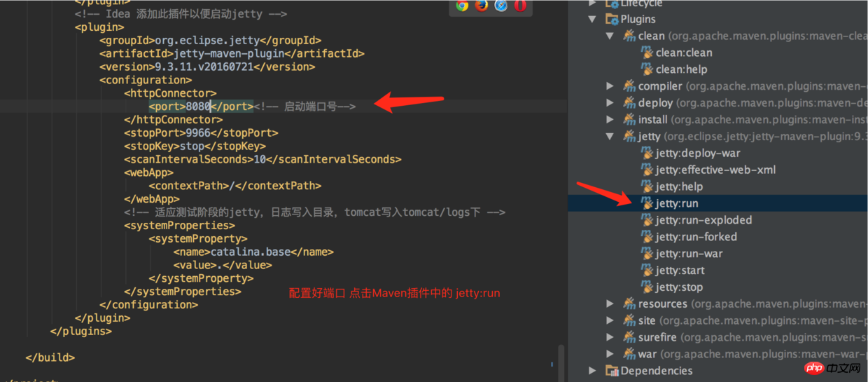Select jetty:stop goal label
The height and width of the screenshot is (382, 868).
[x=680, y=287]
